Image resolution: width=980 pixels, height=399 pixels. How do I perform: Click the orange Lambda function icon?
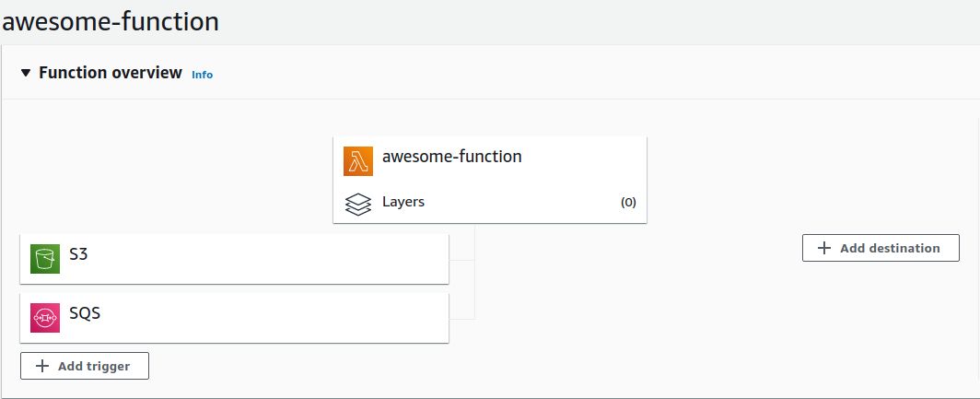point(357,160)
